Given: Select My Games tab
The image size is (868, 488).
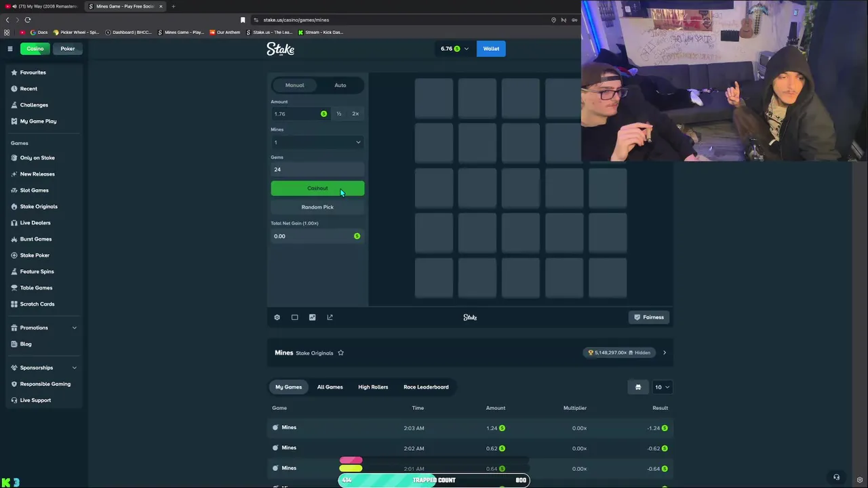Looking at the screenshot, I should point(288,387).
